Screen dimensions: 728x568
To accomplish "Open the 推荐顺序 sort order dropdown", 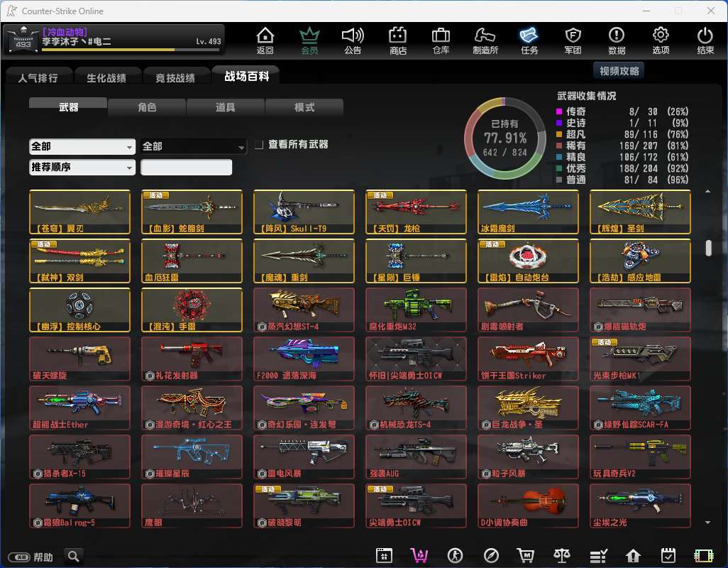I will point(82,167).
